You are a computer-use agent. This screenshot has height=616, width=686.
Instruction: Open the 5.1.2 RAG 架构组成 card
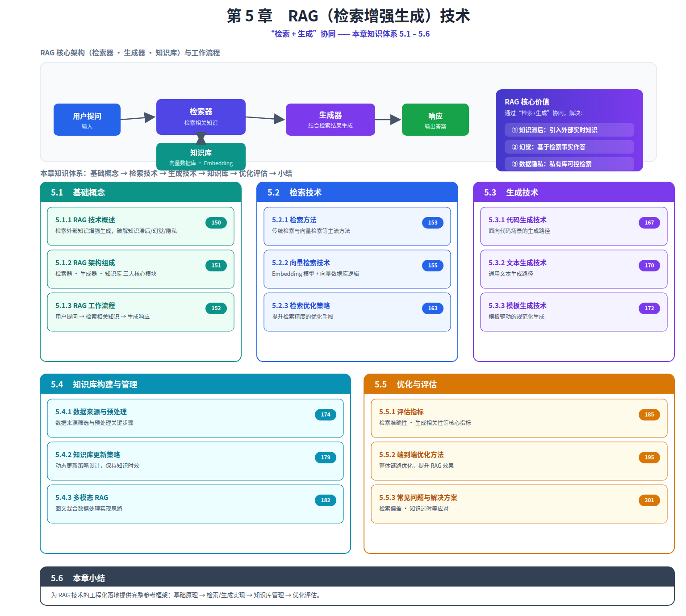[141, 269]
